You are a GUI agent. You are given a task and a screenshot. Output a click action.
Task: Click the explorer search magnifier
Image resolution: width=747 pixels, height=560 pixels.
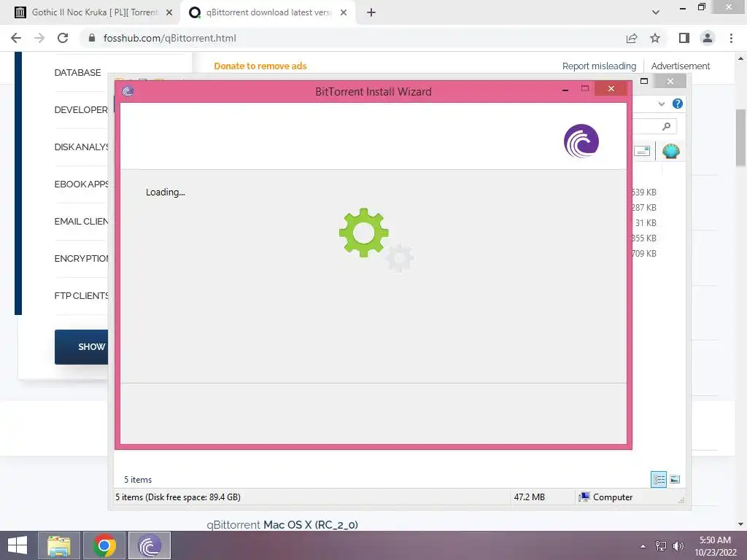[667, 126]
